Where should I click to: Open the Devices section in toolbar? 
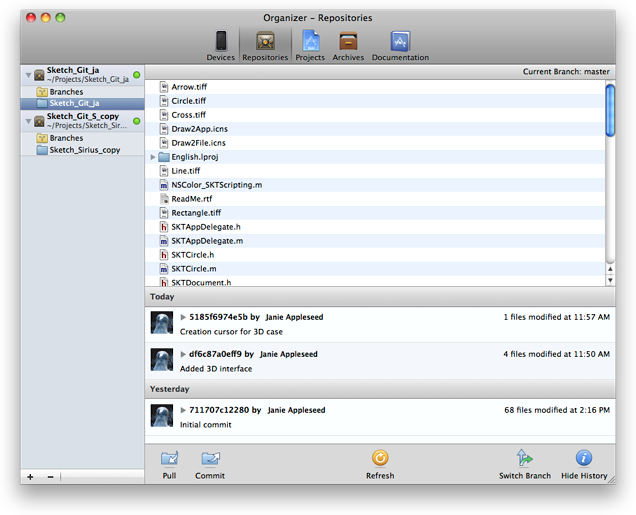pyautogui.click(x=220, y=42)
